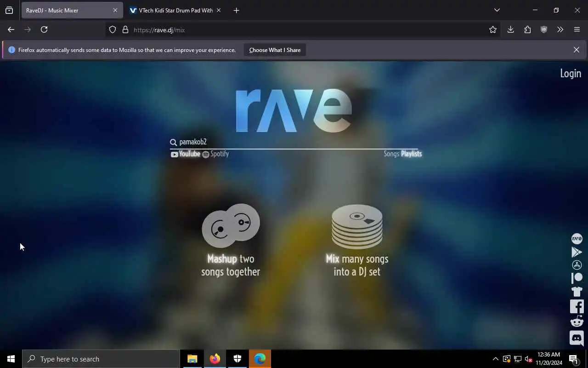Open the Reddit icon link
Screen dimensions: 588x368
tap(577, 321)
